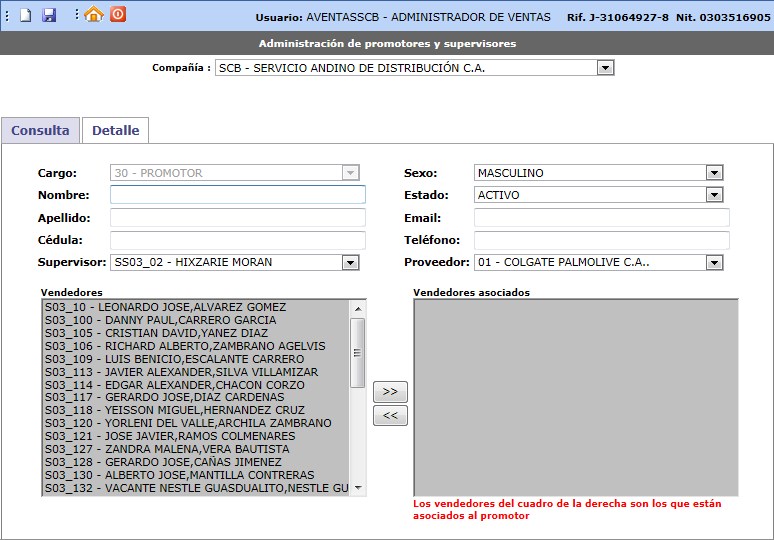Select S03_121 - JOSE JAVIER,RAMOS COLMENARES
774x540 pixels.
pos(196,436)
